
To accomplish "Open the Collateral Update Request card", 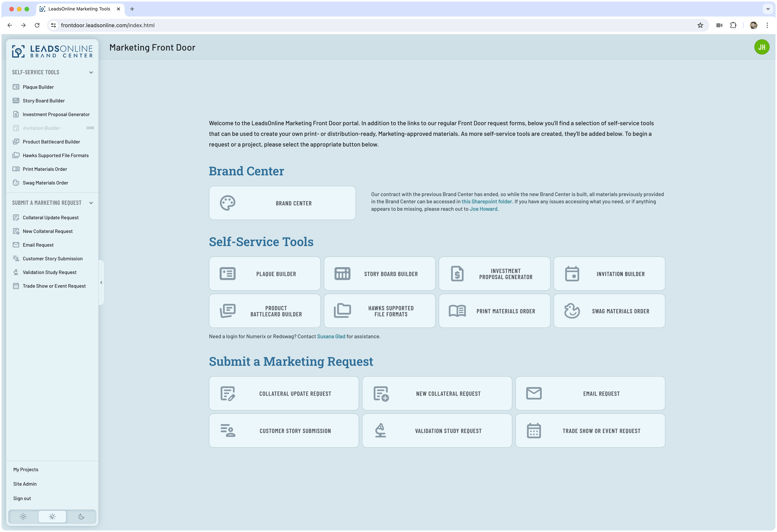I will point(284,393).
